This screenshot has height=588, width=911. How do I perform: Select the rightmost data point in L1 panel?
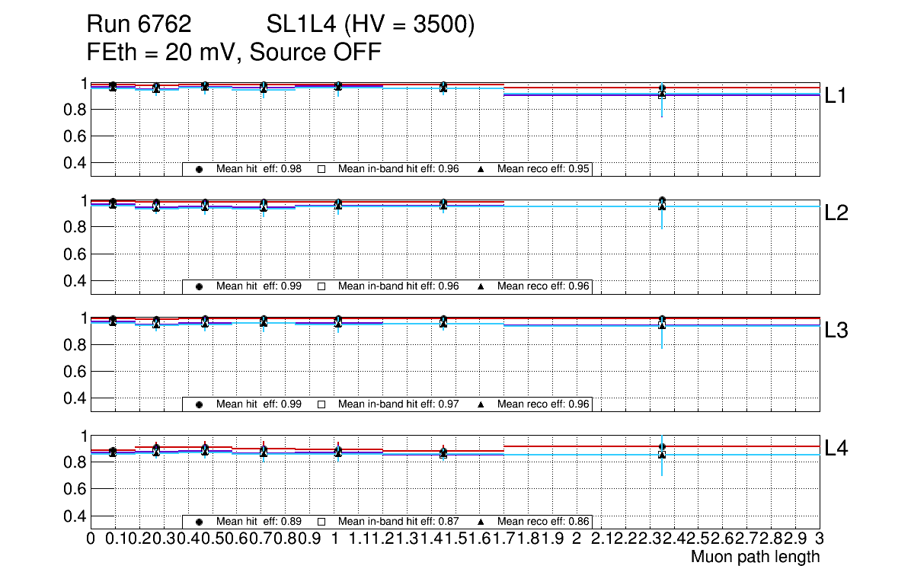click(662, 91)
